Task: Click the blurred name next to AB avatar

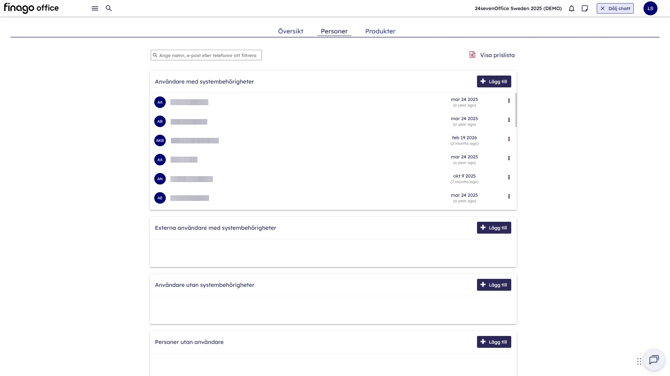Action: pyautogui.click(x=189, y=122)
